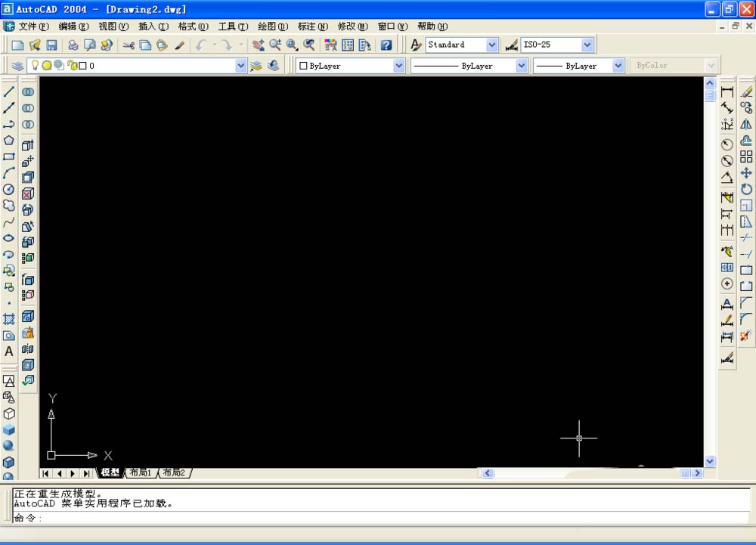Viewport: 756px width, 545px height.
Task: Select the Revision Cloud tool
Action: tap(8, 206)
